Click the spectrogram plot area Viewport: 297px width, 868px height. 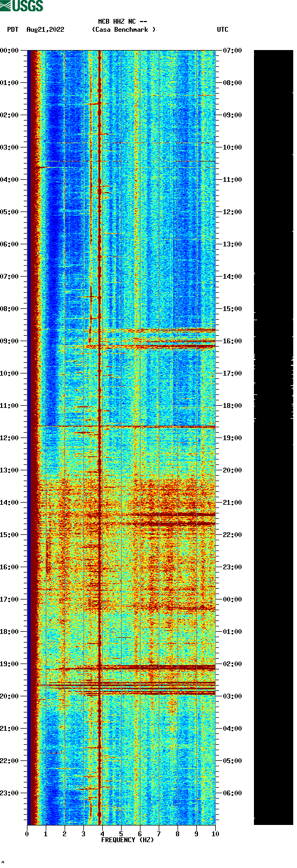(121, 437)
